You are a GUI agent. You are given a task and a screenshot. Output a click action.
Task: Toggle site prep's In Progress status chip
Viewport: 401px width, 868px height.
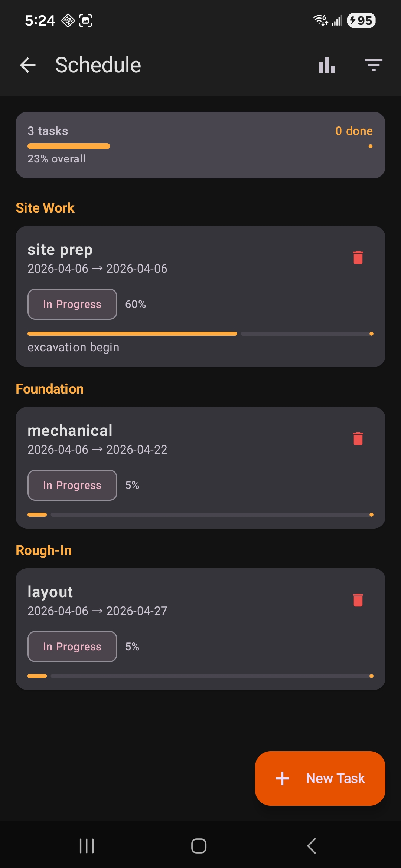(72, 304)
